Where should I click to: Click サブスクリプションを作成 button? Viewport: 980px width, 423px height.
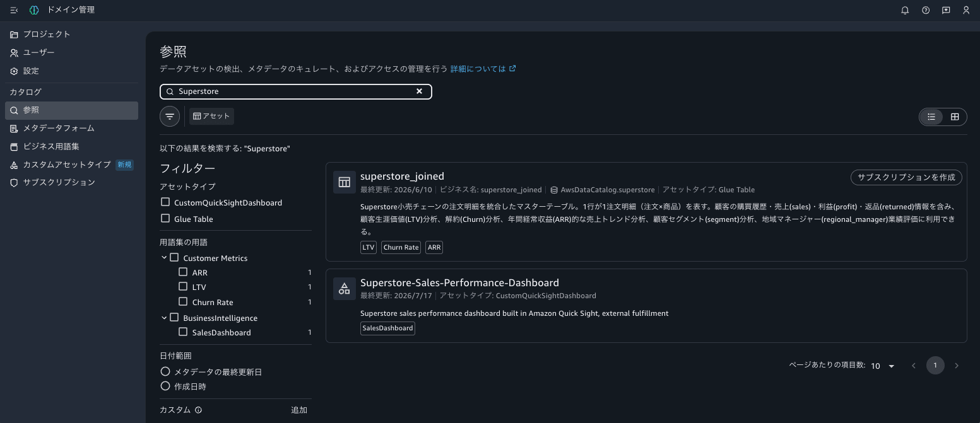(906, 177)
